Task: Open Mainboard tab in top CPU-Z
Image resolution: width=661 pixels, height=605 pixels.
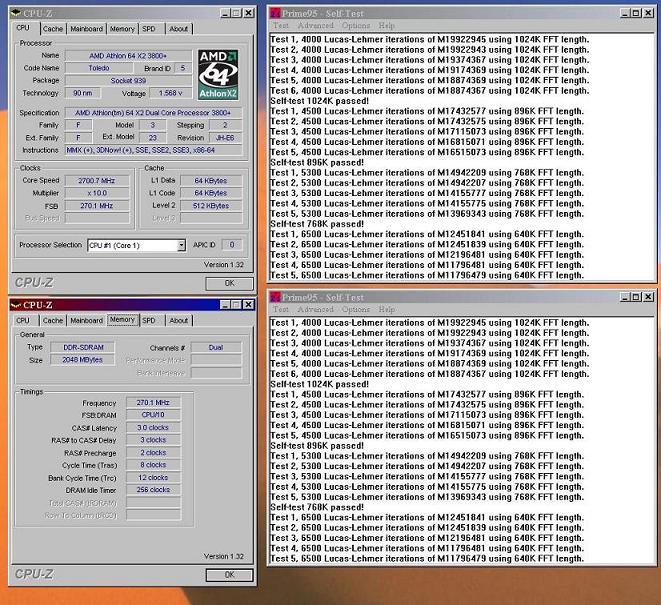Action: tap(86, 29)
